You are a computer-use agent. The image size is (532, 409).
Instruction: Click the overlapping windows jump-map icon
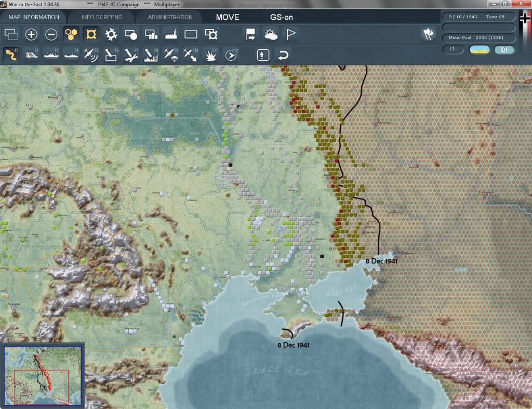(11, 34)
